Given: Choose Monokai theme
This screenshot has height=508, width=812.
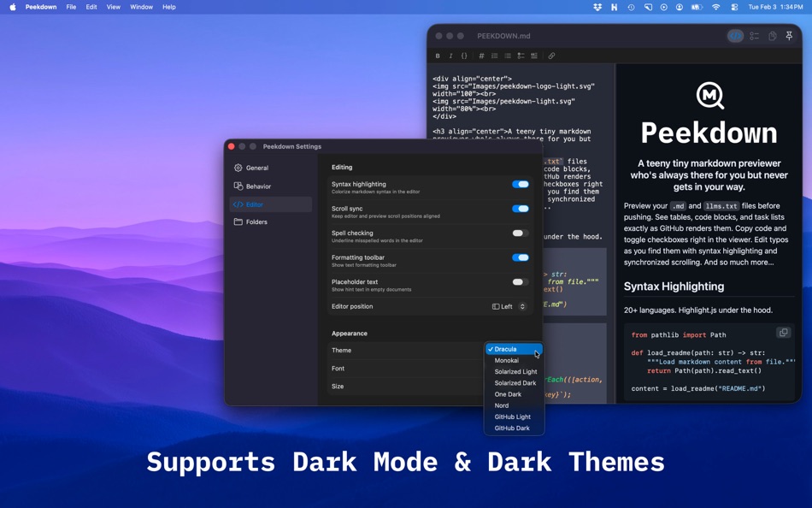Looking at the screenshot, I should pos(514,361).
